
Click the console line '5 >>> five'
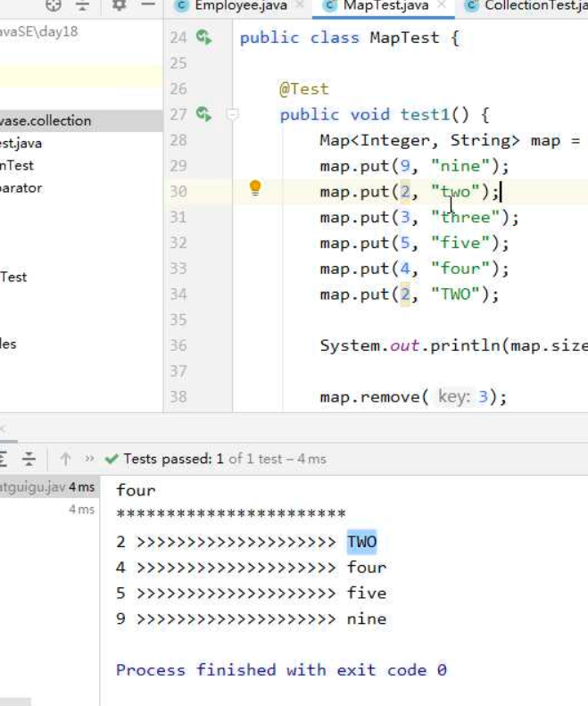point(252,593)
